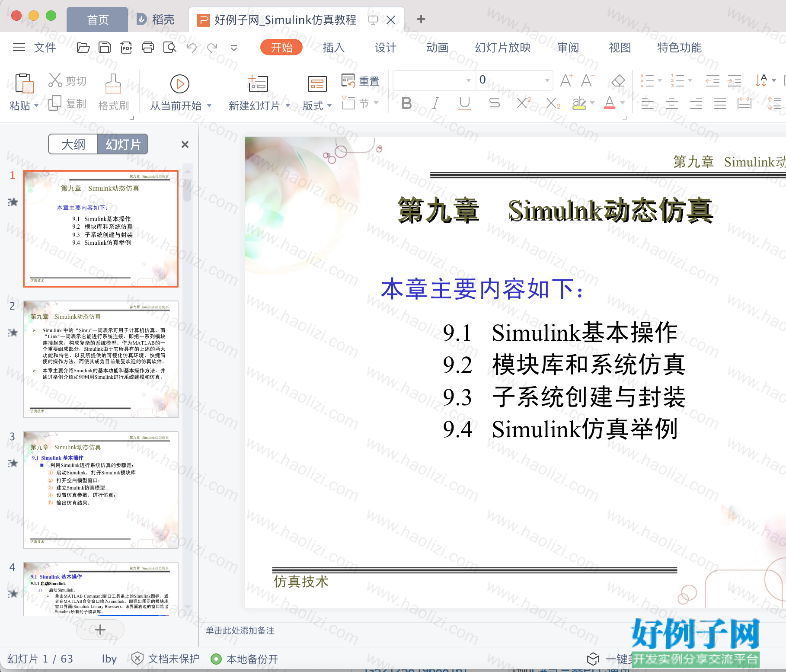Click the print icon
The image size is (786, 672).
pyautogui.click(x=148, y=47)
